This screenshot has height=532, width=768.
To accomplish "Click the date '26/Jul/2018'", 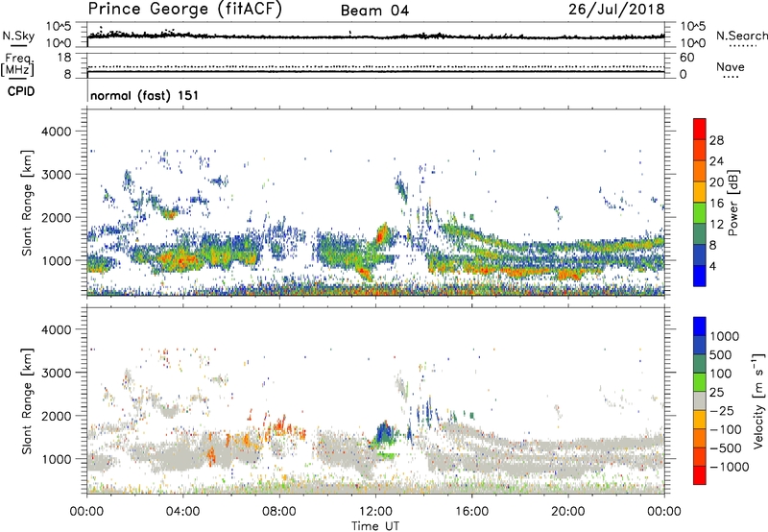I will (616, 10).
